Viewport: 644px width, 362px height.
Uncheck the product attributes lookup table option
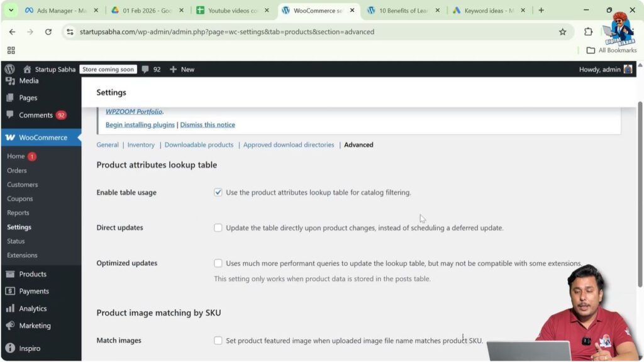click(x=218, y=192)
